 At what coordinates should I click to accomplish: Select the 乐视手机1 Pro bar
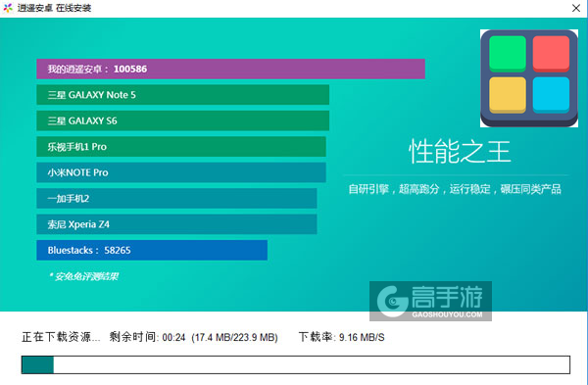[181, 147]
